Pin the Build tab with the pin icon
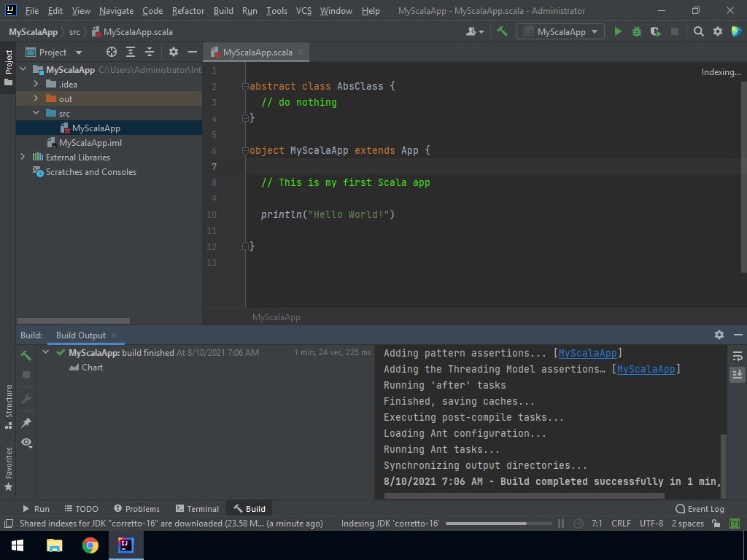 [x=26, y=423]
